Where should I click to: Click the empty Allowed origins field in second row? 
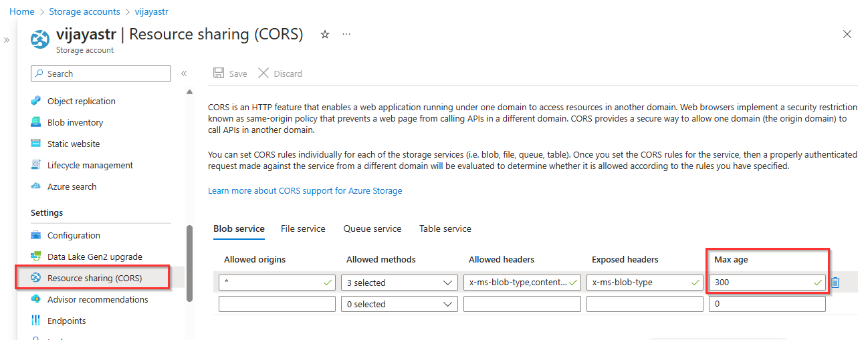[x=277, y=304]
